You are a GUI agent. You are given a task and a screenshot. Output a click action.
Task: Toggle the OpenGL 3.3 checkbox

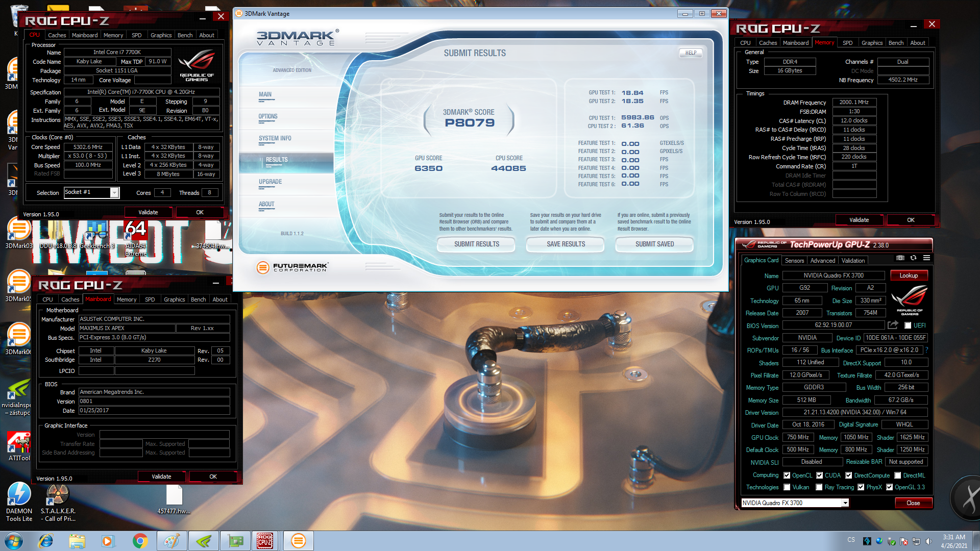(x=889, y=487)
